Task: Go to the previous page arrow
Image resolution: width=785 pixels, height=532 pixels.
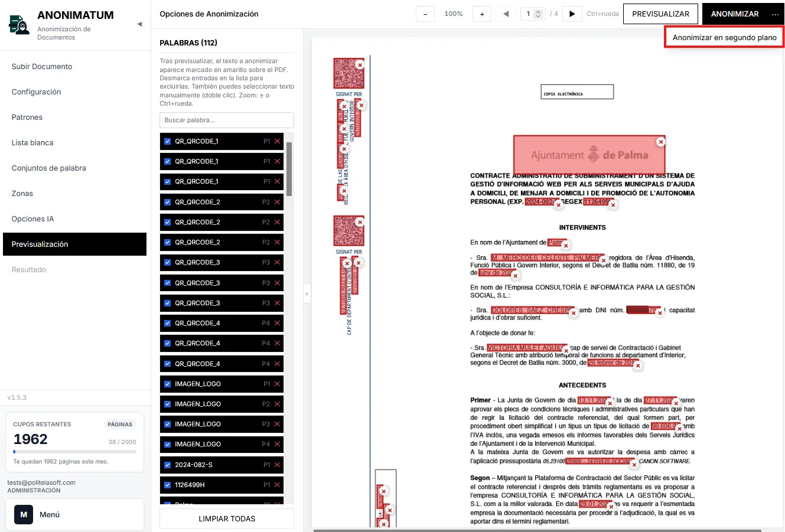Action: 506,14
